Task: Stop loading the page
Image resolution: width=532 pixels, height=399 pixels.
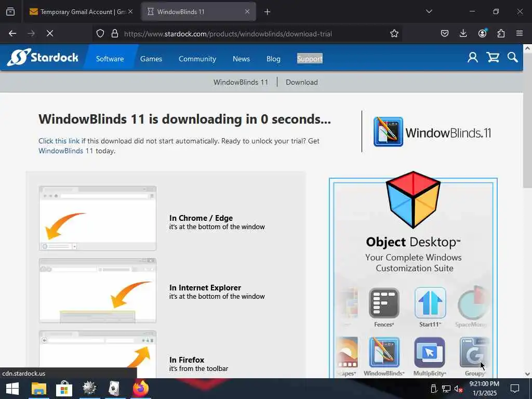Action: 50,33
